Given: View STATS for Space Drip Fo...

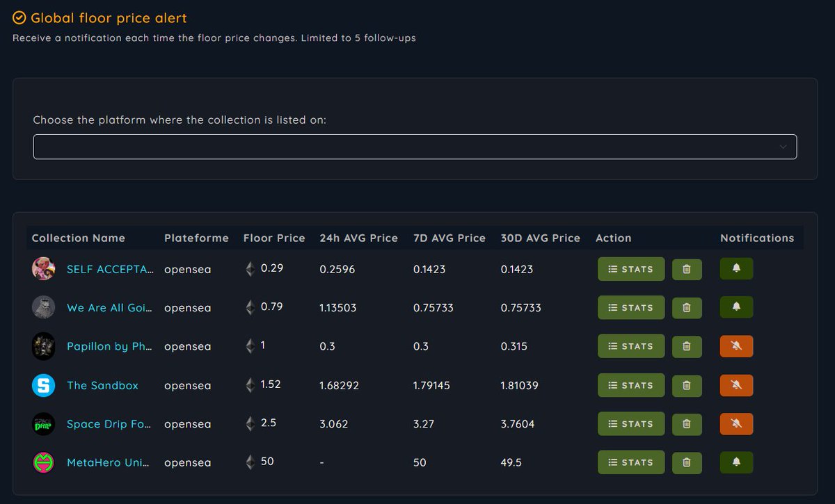Looking at the screenshot, I should pyautogui.click(x=631, y=423).
